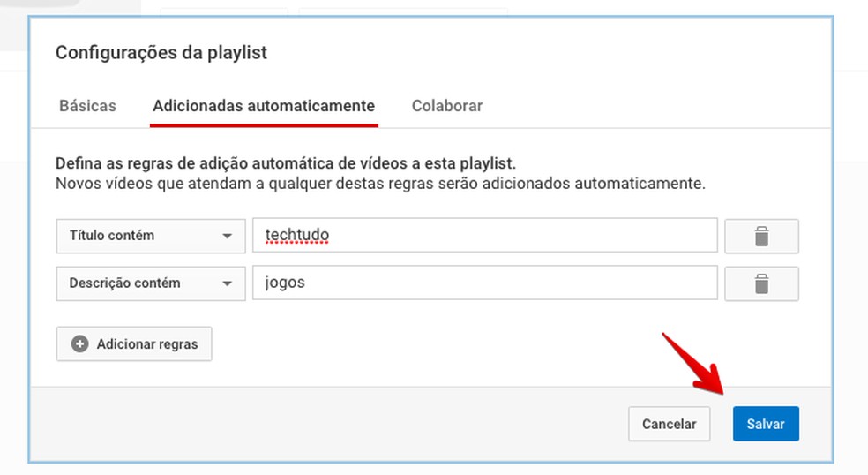The image size is (868, 475).
Task: Open the 'Título contém' rule type dropdown
Action: (x=151, y=236)
